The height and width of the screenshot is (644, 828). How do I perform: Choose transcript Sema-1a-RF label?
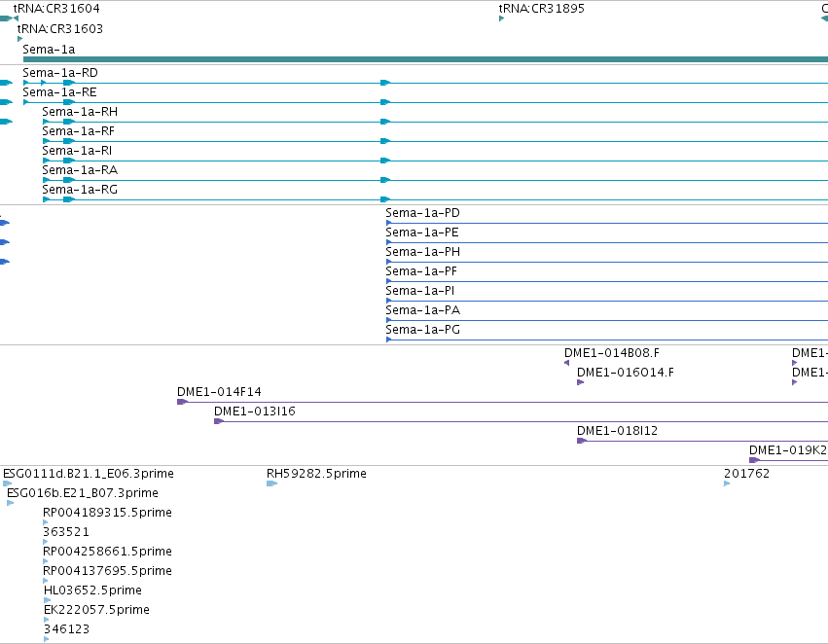point(78,131)
